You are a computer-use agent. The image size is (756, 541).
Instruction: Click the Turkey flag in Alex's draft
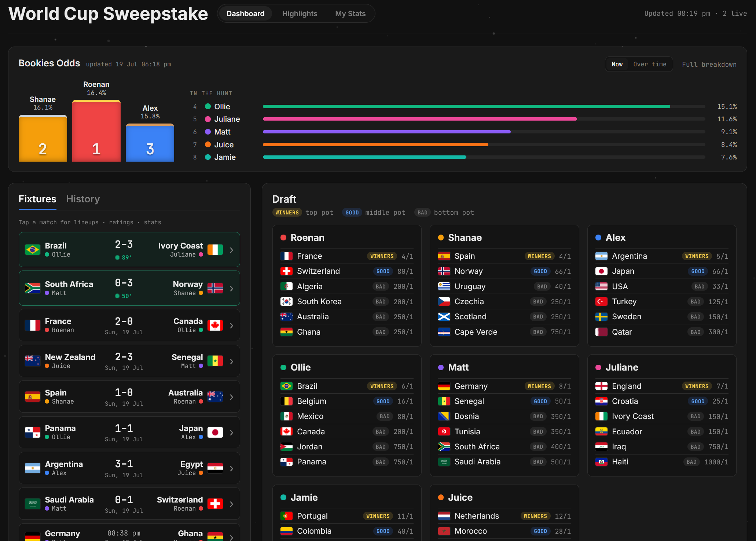pyautogui.click(x=602, y=302)
